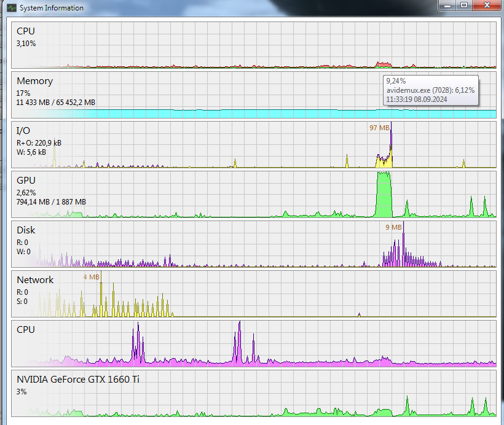Click the GPU graph label
504x425 pixels.
[x=26, y=181]
